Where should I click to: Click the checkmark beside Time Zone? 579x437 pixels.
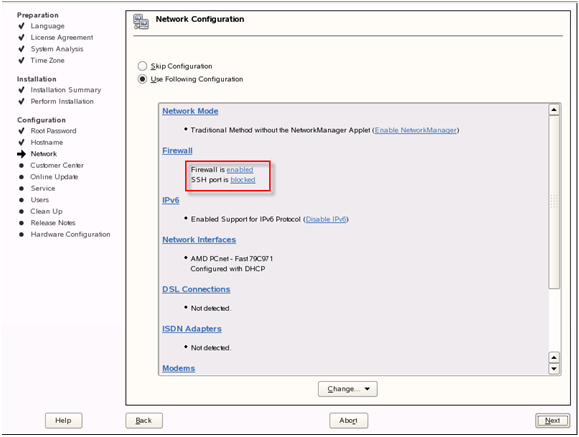21,60
